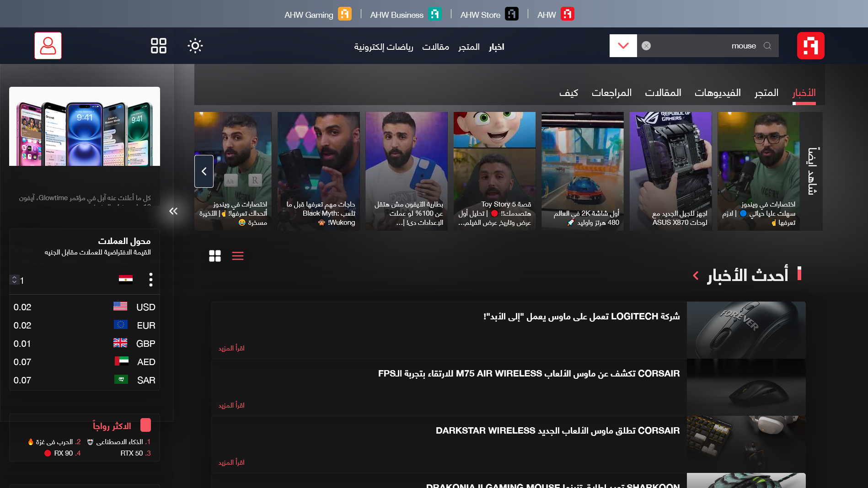Open the Toy Story 5 video thumbnail
868x488 pixels.
point(494,171)
